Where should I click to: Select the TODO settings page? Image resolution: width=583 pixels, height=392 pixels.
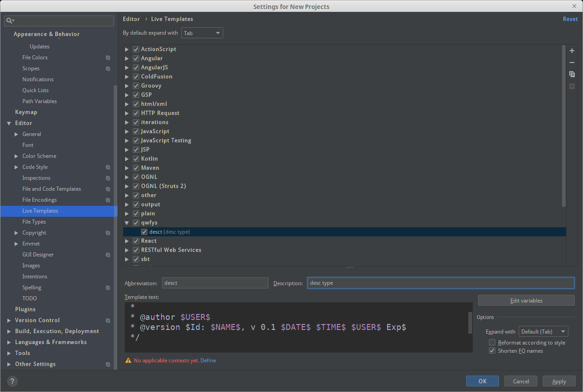[x=30, y=298]
